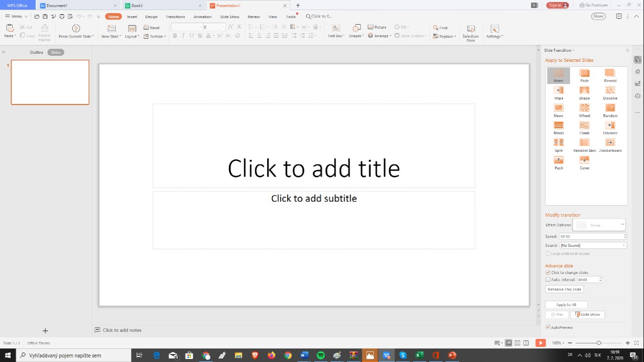Uncheck Click to change slides
This screenshot has height=362, width=644.
pyautogui.click(x=548, y=273)
